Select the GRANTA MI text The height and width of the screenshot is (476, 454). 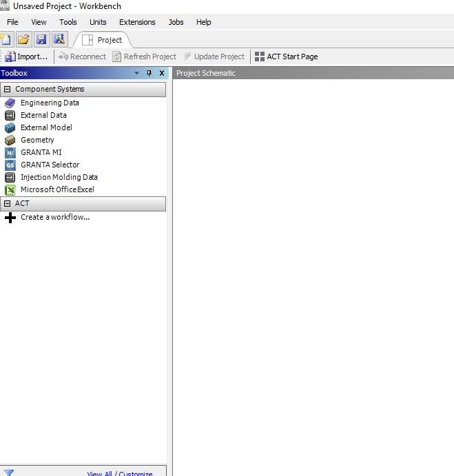click(x=41, y=152)
